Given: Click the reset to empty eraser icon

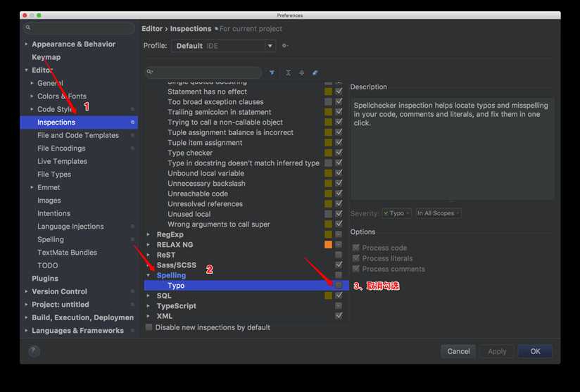Looking at the screenshot, I should pyautogui.click(x=315, y=73).
